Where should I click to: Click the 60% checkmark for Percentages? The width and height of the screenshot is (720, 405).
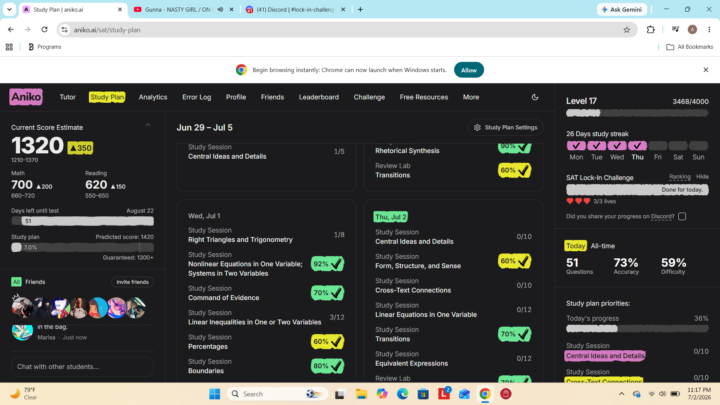click(x=327, y=342)
